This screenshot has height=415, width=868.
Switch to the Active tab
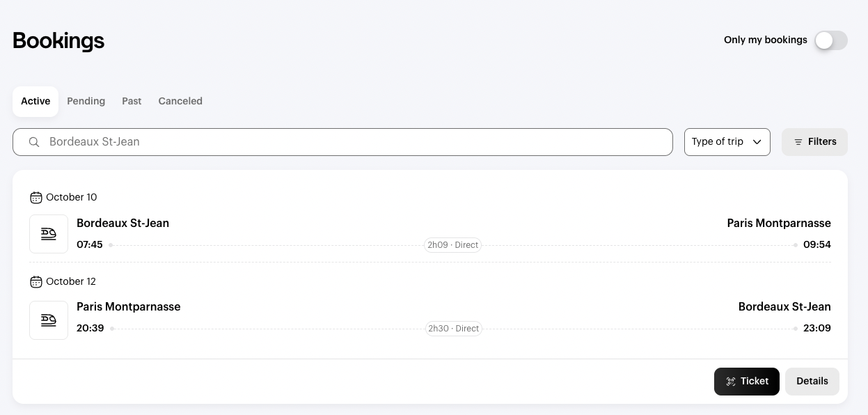(x=35, y=101)
